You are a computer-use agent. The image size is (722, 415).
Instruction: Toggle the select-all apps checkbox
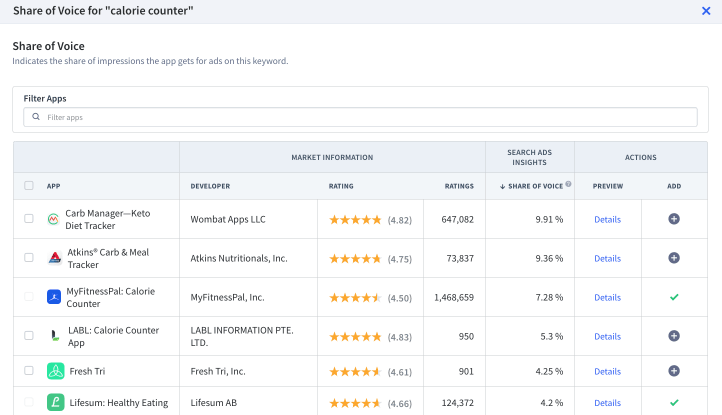point(29,186)
